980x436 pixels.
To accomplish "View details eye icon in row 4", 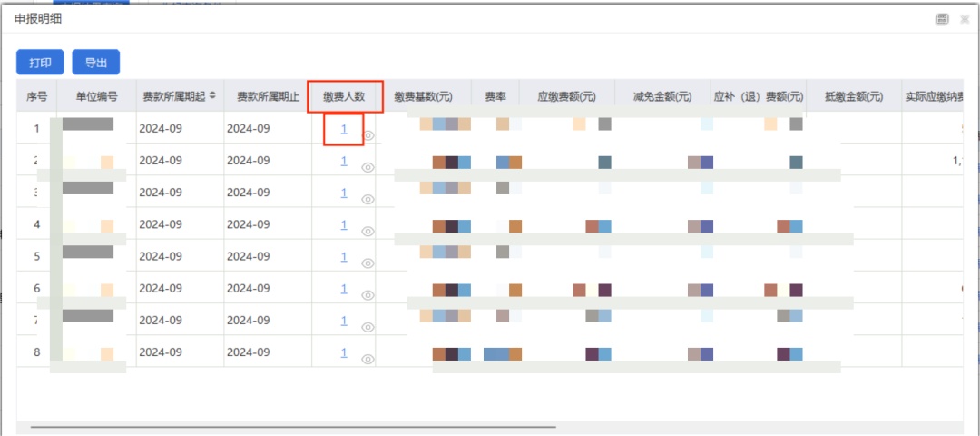I will coord(368,232).
